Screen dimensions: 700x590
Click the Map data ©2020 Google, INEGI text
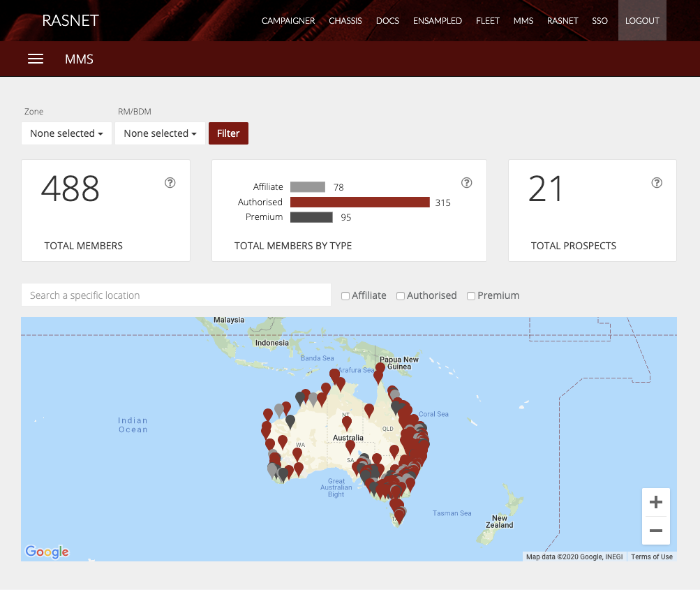pyautogui.click(x=574, y=556)
